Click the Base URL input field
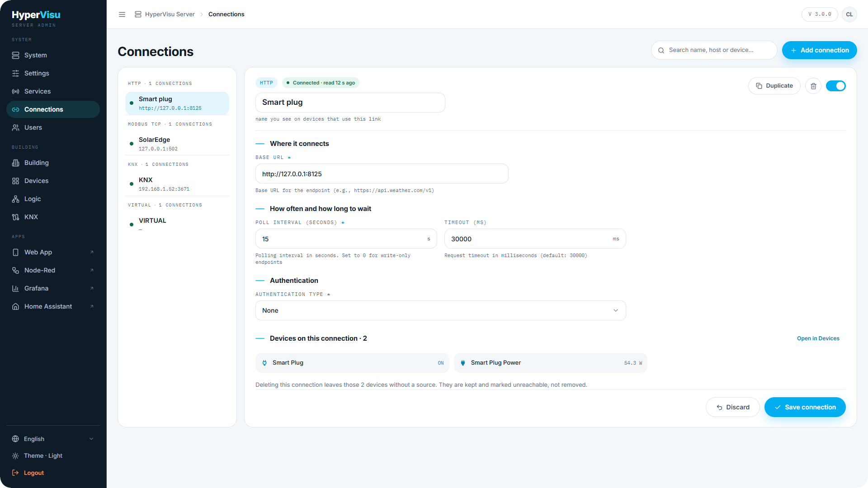This screenshot has width=868, height=488. coord(382,174)
